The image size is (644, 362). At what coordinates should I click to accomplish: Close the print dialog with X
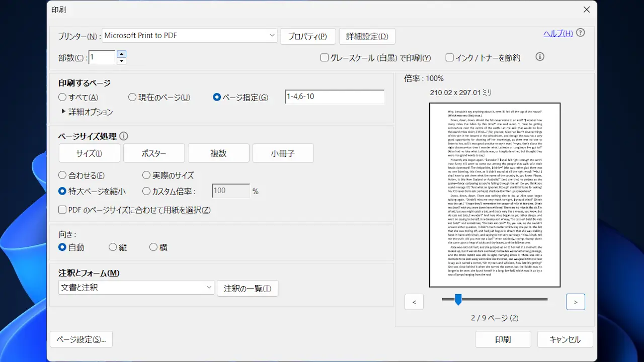tap(587, 10)
